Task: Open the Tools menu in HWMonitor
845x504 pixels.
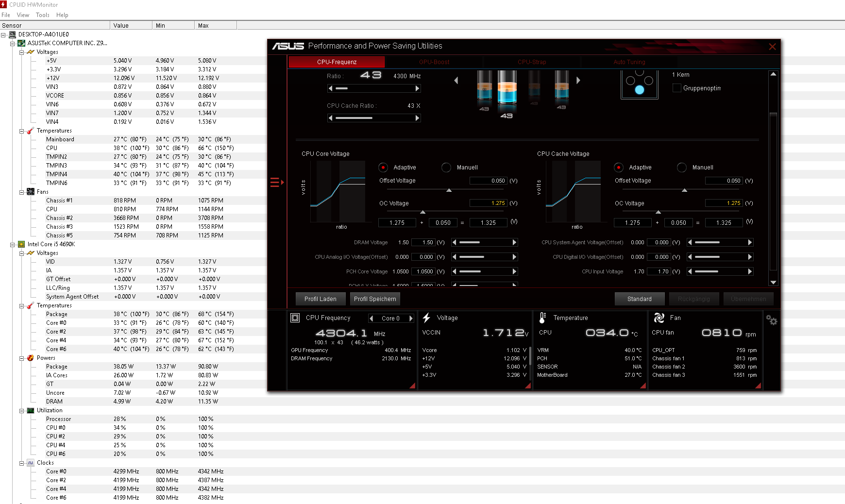Action: coord(43,15)
